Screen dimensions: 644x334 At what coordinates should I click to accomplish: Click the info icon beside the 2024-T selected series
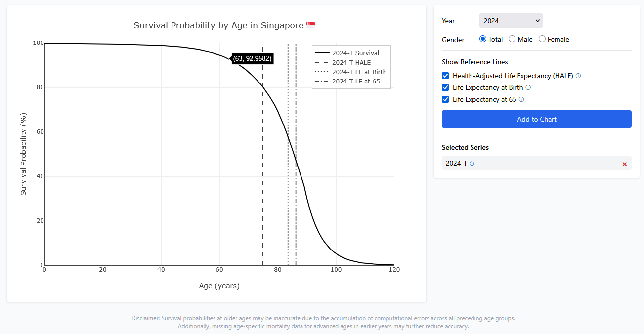[x=472, y=164]
